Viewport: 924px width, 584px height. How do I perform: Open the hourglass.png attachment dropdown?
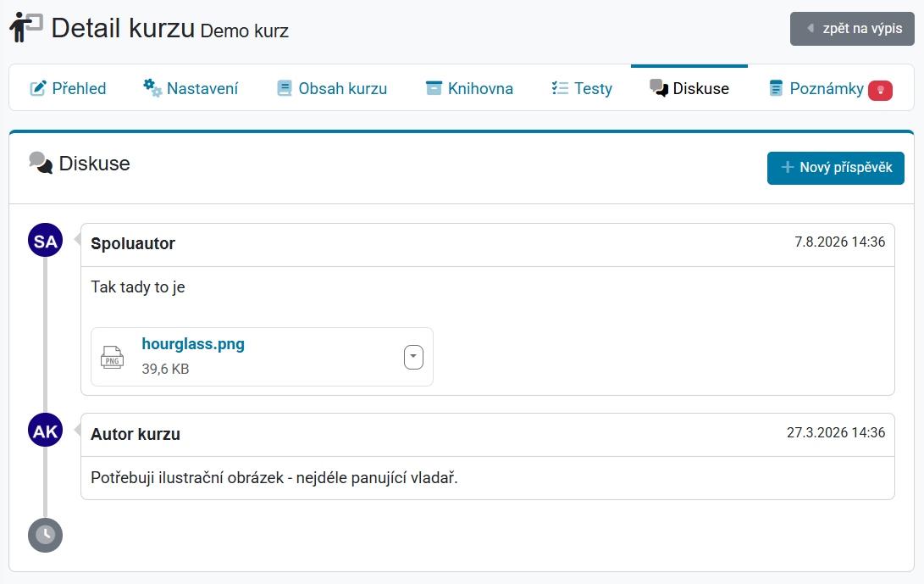coord(413,357)
